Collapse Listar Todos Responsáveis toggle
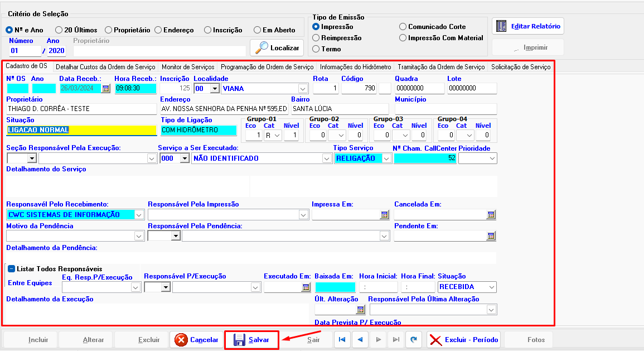This screenshot has height=351, width=644. pyautogui.click(x=11, y=269)
